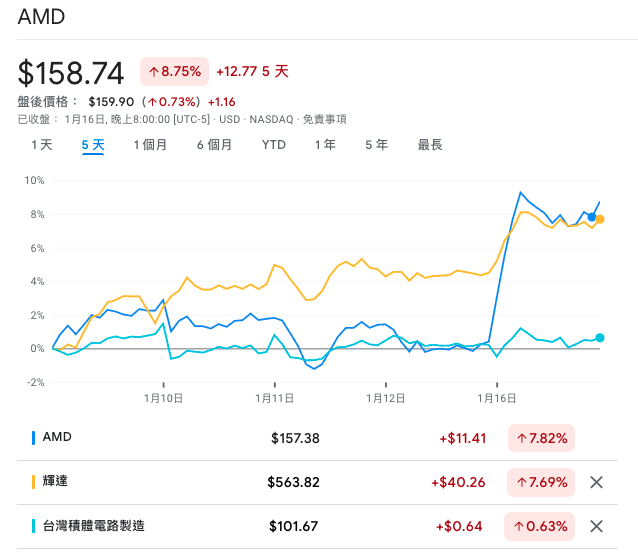Click the +$0.64 TSMC change value
Screen dimensions: 638x556
click(x=459, y=526)
